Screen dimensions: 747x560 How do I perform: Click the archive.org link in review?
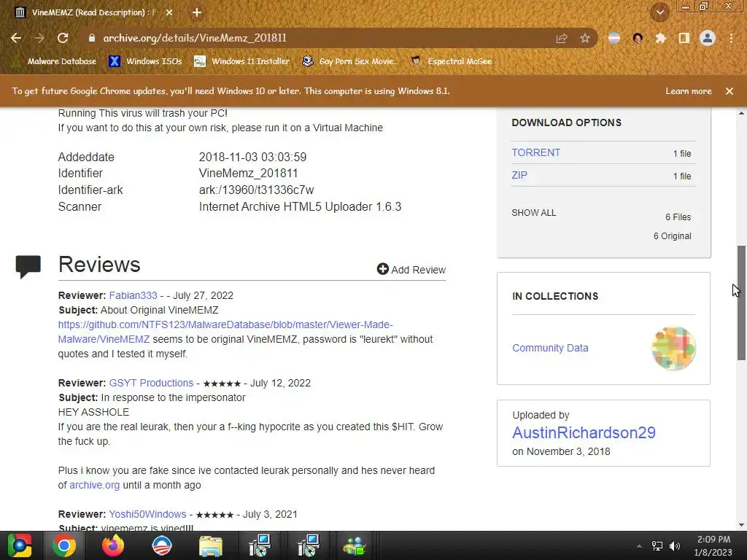(94, 485)
